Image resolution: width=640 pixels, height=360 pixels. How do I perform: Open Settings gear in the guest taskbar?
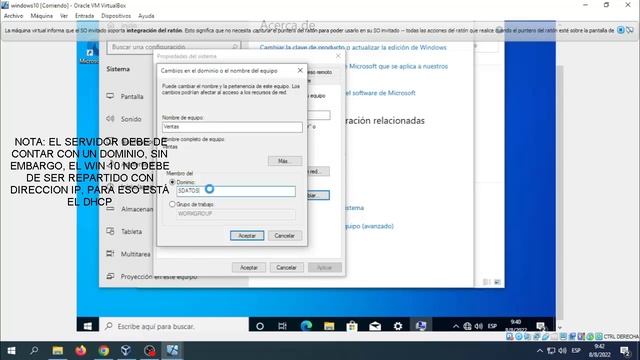coord(398,326)
